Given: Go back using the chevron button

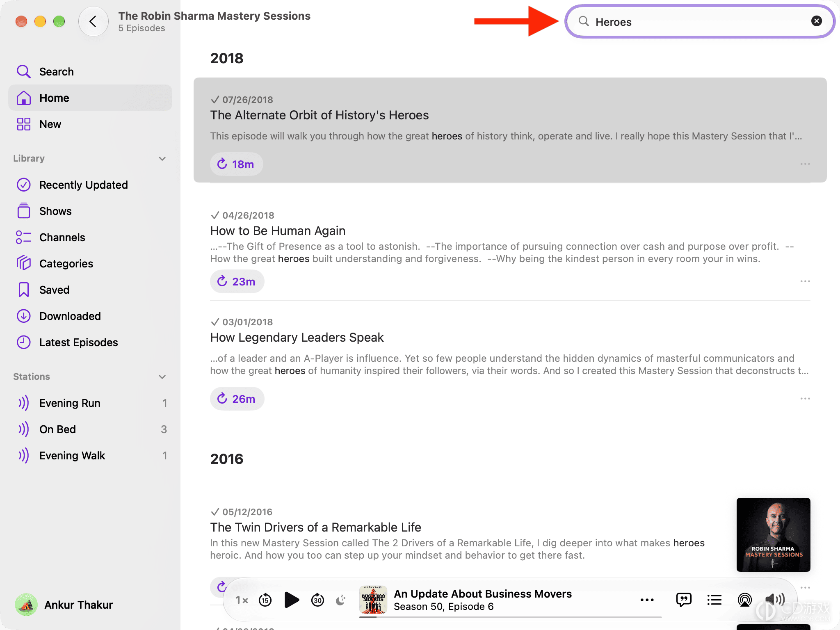Looking at the screenshot, I should (94, 21).
